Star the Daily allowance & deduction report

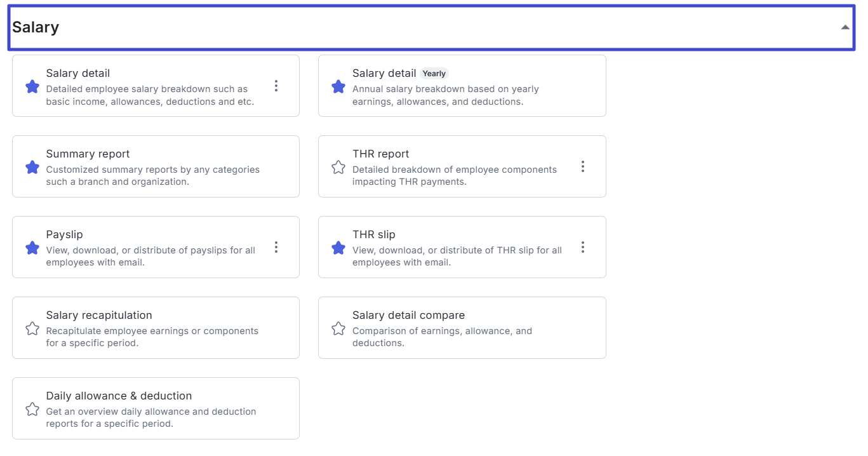32,409
